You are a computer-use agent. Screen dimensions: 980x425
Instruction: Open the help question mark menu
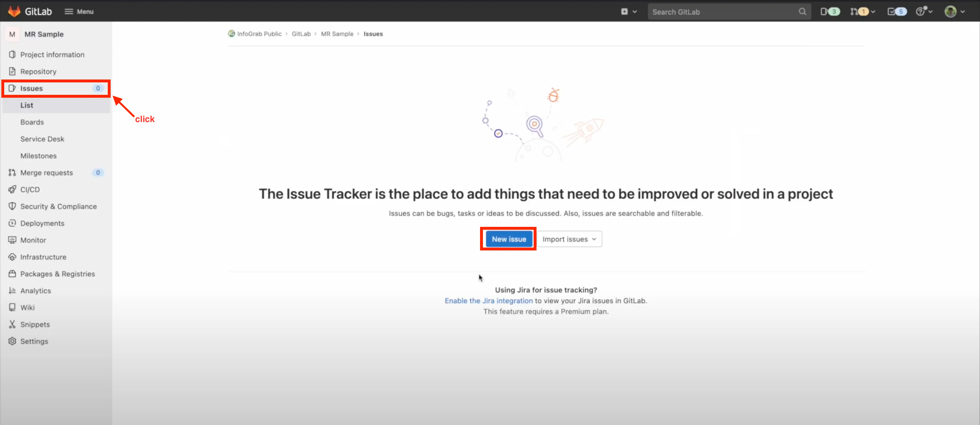click(924, 11)
